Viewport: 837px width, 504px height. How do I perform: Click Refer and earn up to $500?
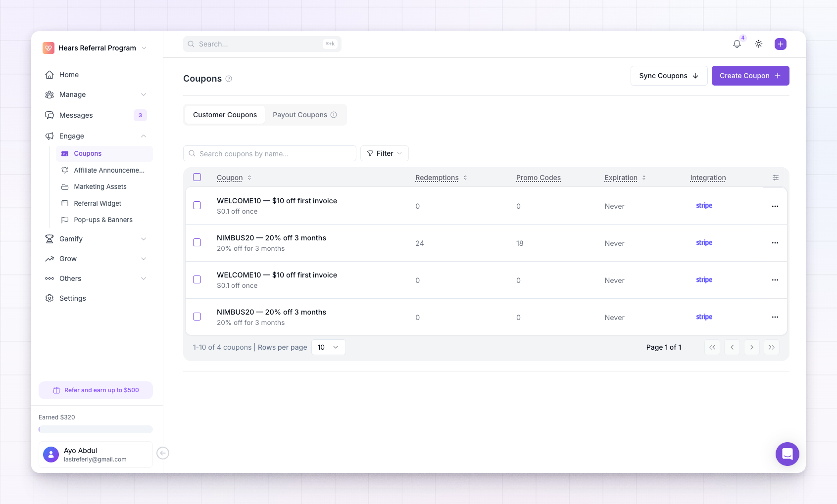click(x=96, y=390)
